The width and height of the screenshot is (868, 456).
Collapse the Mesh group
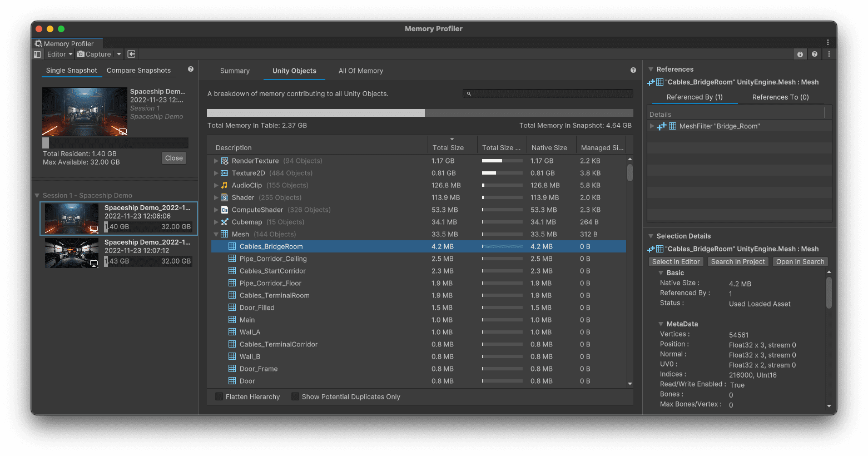click(216, 234)
